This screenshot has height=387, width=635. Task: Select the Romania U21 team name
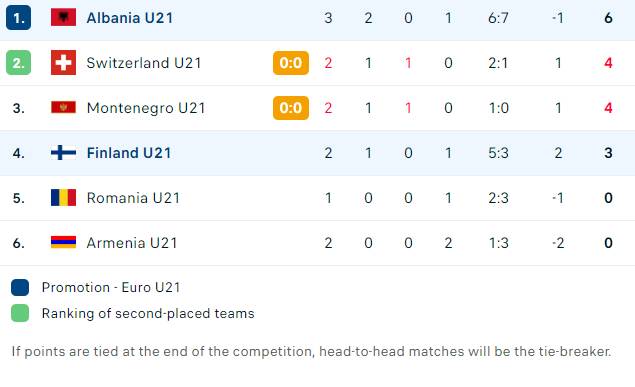click(133, 198)
